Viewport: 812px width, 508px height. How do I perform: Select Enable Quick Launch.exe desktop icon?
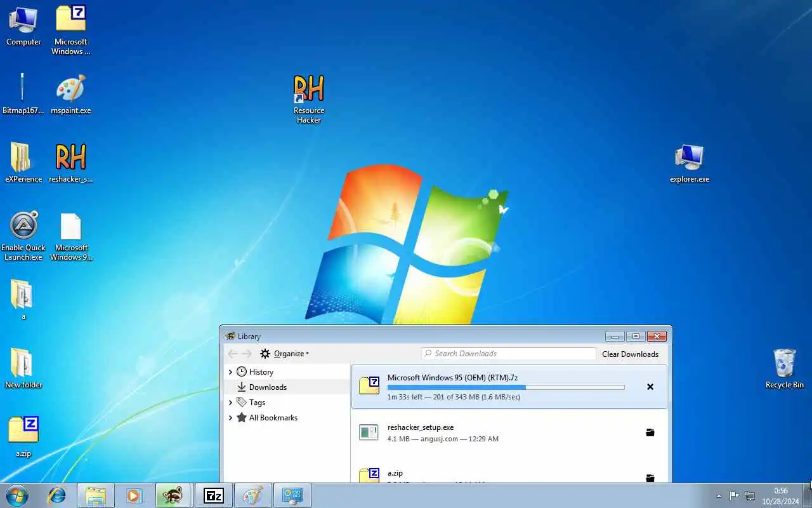(x=23, y=236)
